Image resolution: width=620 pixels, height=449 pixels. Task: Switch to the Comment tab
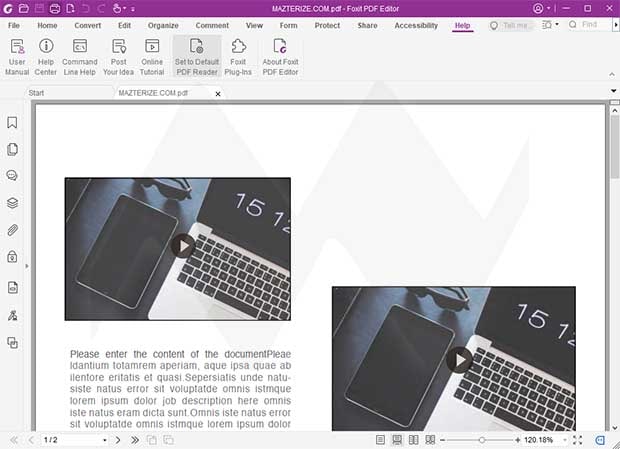[x=212, y=25]
